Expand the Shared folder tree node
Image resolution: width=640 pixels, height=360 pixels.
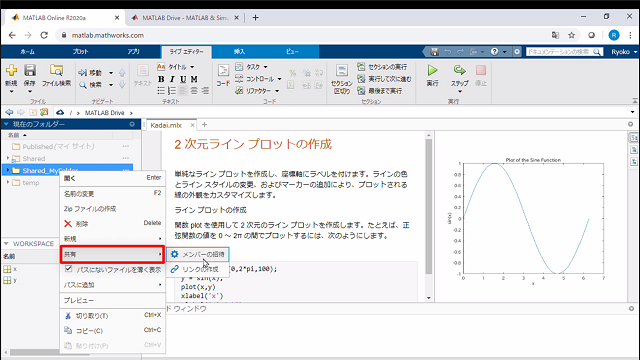click(x=8, y=158)
